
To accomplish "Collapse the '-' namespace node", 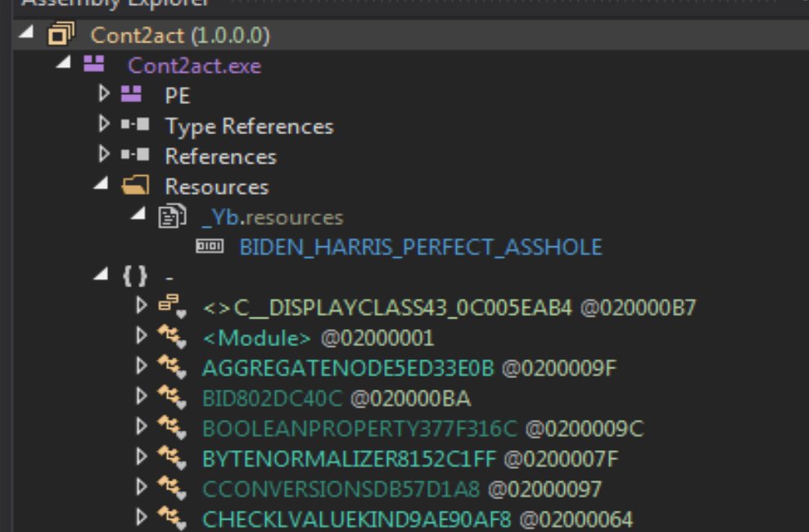I will tap(102, 273).
